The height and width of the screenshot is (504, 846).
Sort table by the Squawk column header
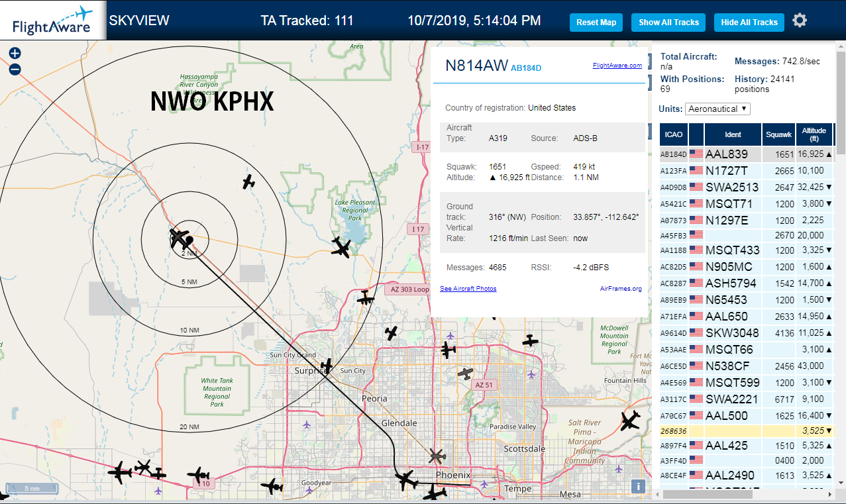pyautogui.click(x=778, y=134)
